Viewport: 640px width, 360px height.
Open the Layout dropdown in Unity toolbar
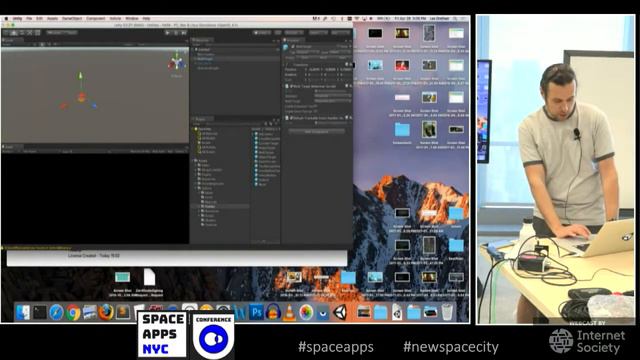click(x=340, y=33)
